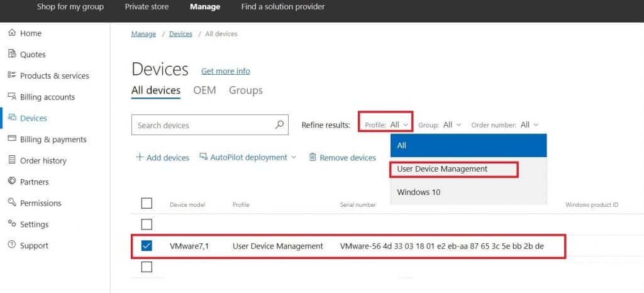Viewport: 644px width, 293px height.
Task: Toggle the select-all checkbox in header
Action: pos(147,203)
